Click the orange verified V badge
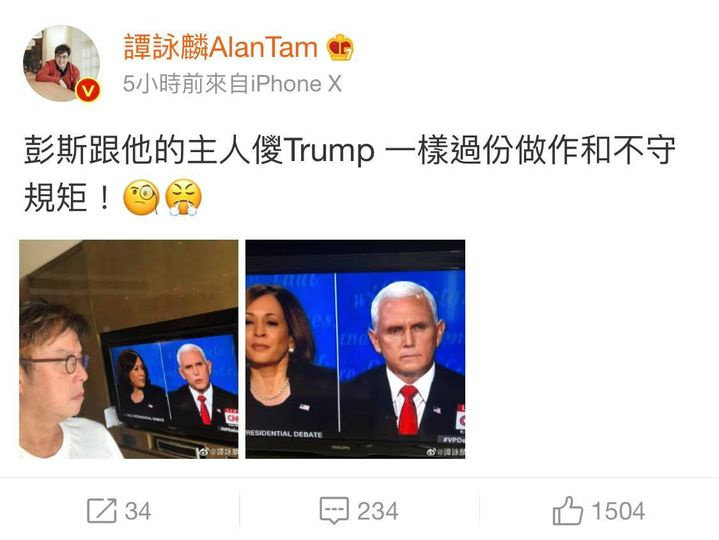Image resolution: width=719 pixels, height=540 pixels. coord(87,90)
